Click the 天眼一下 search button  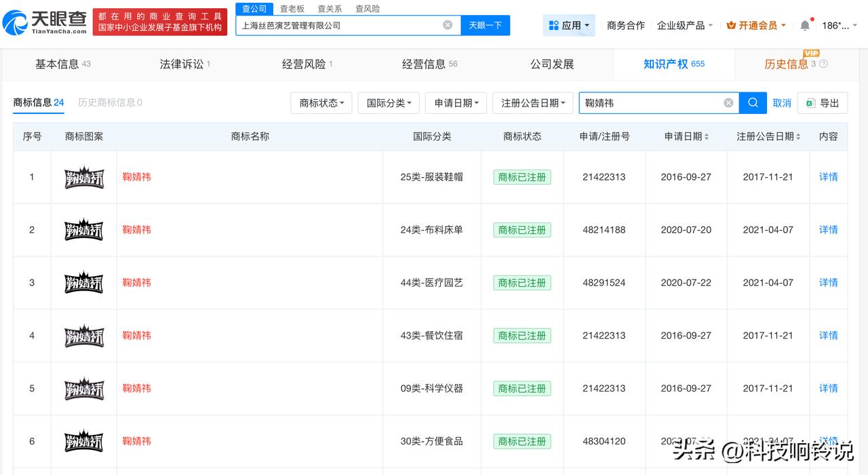[486, 24]
